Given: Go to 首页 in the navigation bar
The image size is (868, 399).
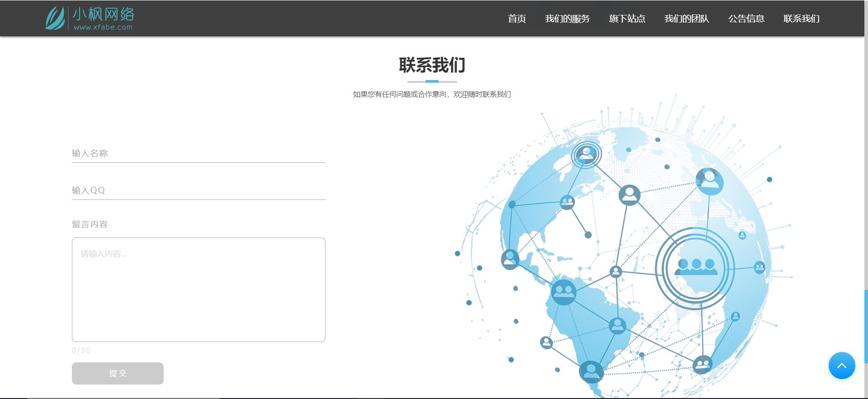Looking at the screenshot, I should coord(517,19).
